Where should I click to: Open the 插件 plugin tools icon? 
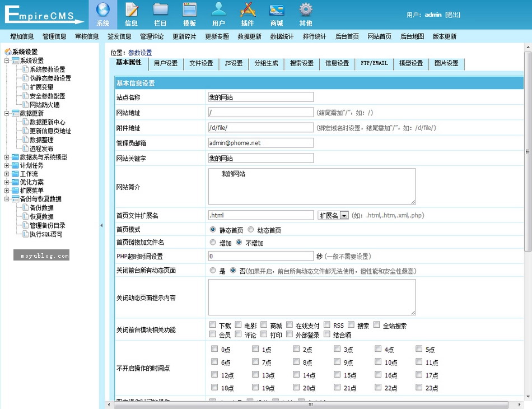(x=248, y=10)
